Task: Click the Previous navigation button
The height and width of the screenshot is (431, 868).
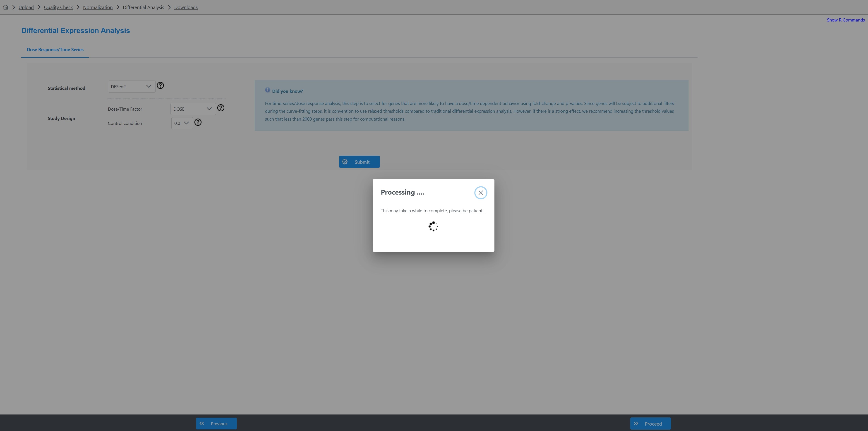Action: [x=216, y=424]
